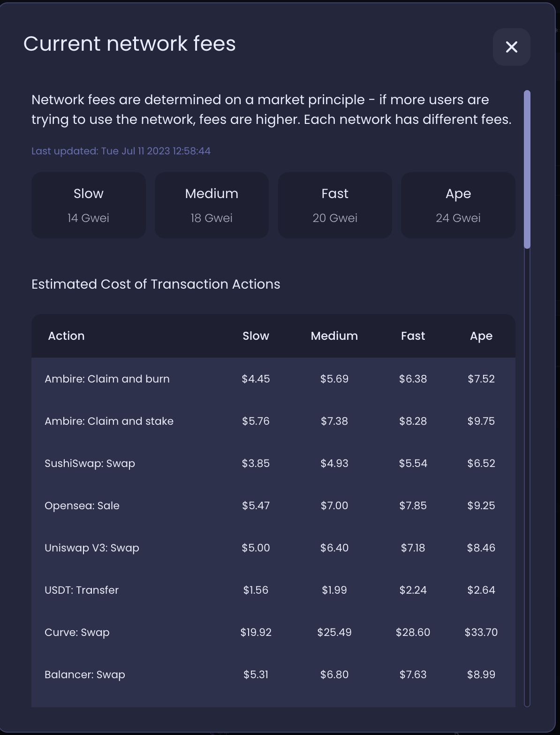Click the Uniswap V3: Swap row label

[x=92, y=548]
